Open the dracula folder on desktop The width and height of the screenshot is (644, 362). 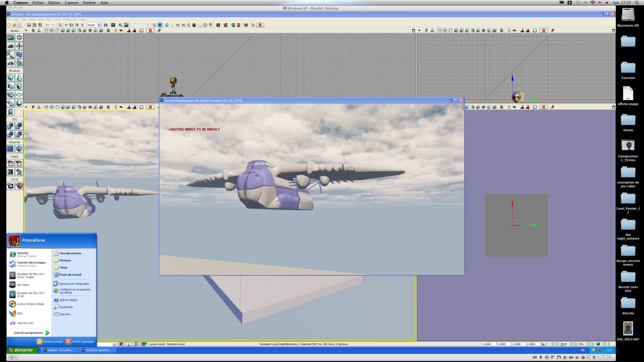[x=628, y=306]
